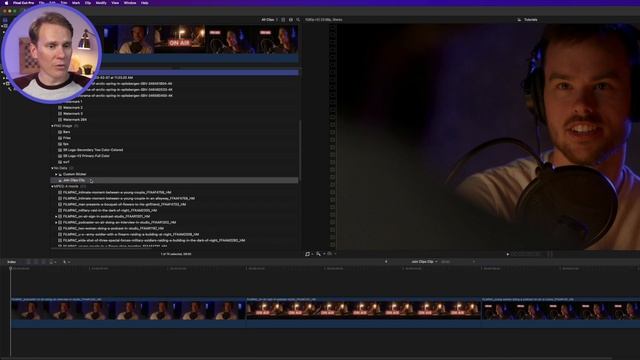This screenshot has width=640, height=360.
Task: Open the Window menu
Action: 130,2
